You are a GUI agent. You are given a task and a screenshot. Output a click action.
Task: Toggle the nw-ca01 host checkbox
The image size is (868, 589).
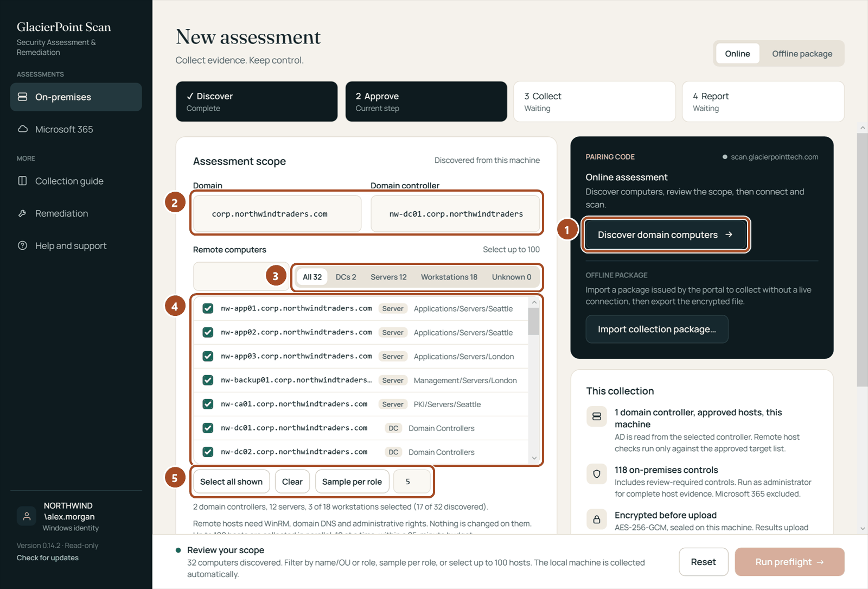click(208, 404)
